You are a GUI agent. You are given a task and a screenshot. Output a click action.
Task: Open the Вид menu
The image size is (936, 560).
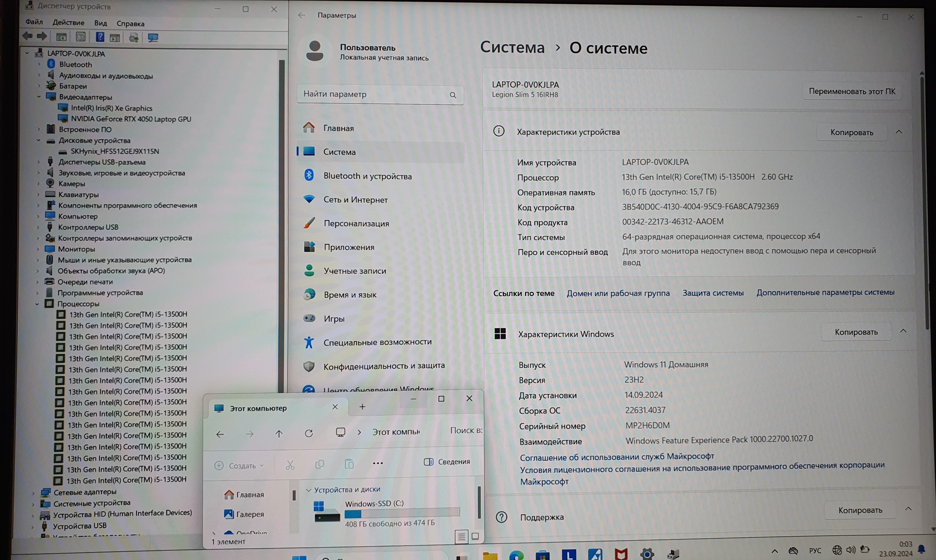click(x=101, y=23)
